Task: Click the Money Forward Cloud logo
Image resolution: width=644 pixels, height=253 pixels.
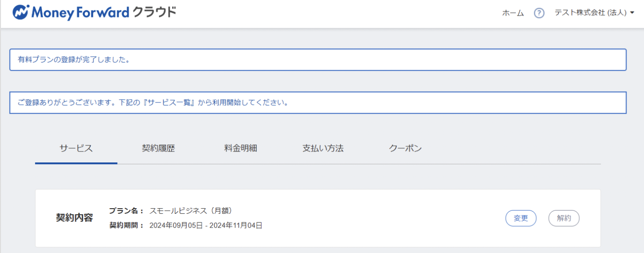Action: click(94, 12)
